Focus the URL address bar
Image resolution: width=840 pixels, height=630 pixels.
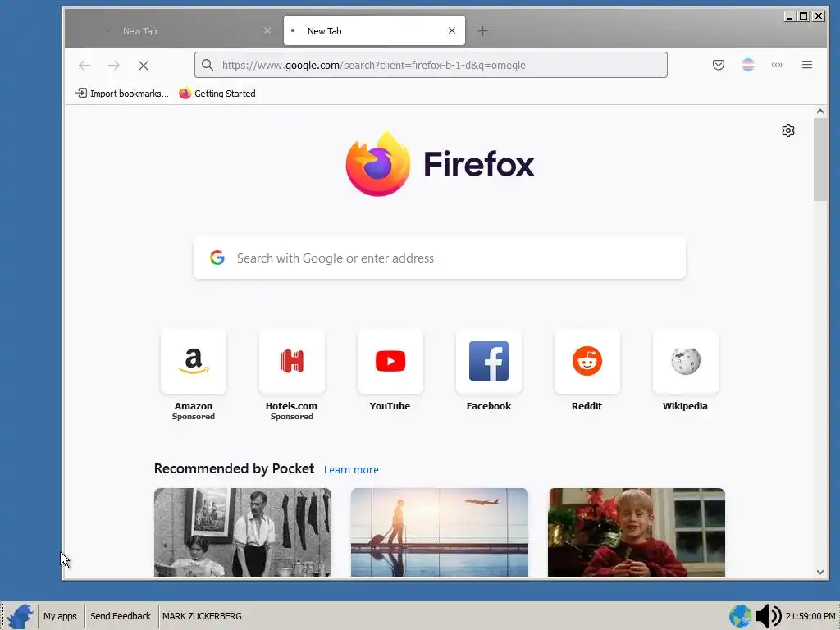[431, 65]
